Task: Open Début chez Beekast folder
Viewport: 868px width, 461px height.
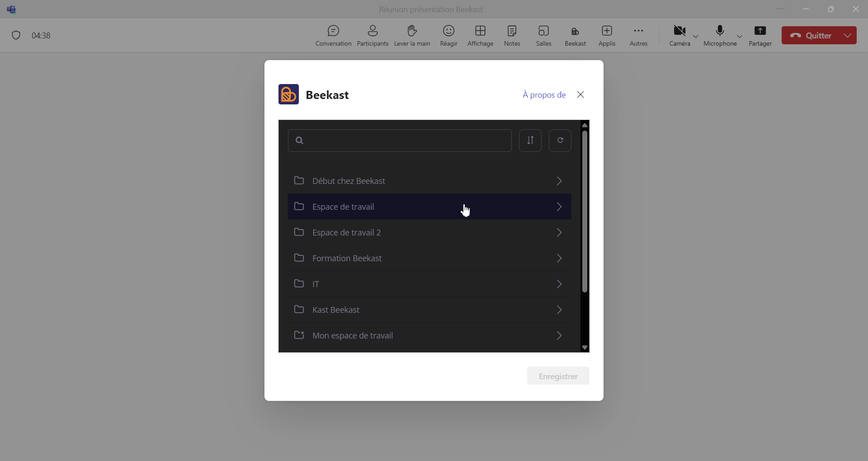Action: [429, 181]
